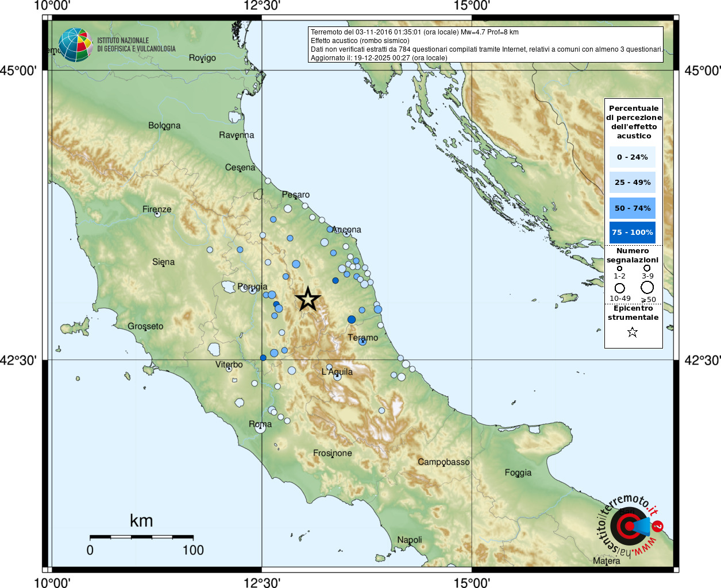Screen dimensions: 721x588
Task: Click the epicenter star on the map
Action: point(308,299)
